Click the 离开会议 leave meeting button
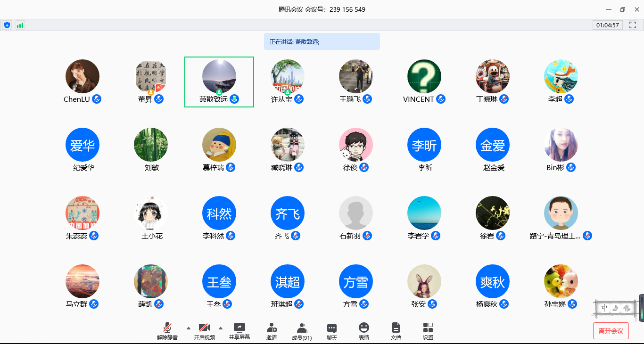 pyautogui.click(x=611, y=331)
